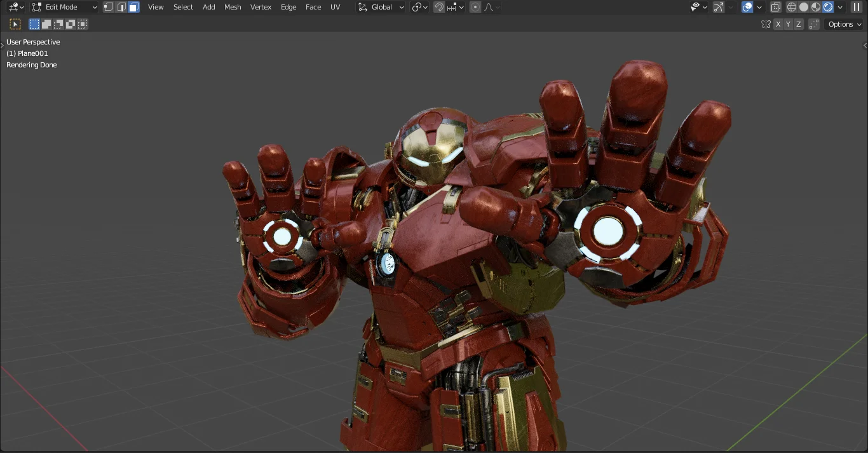Switch to edge select mode

coord(121,7)
